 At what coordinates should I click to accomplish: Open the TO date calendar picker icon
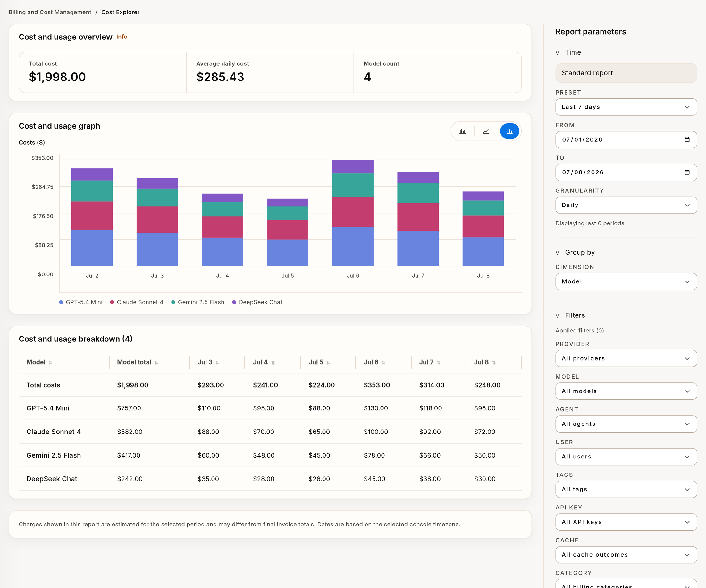click(x=687, y=172)
